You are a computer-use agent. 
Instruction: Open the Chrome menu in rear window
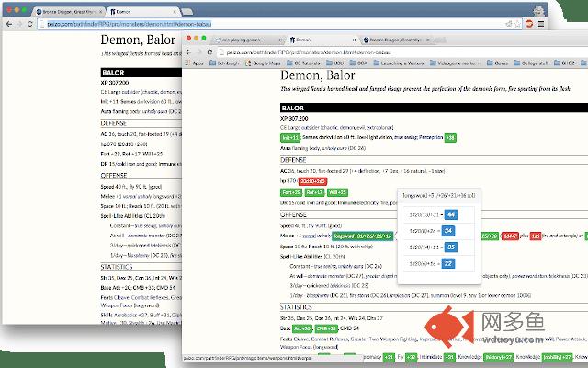[x=541, y=24]
